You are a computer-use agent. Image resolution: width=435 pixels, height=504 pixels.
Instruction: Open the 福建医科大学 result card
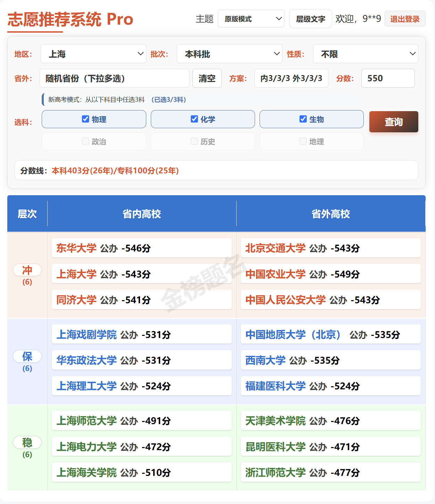[331, 386]
